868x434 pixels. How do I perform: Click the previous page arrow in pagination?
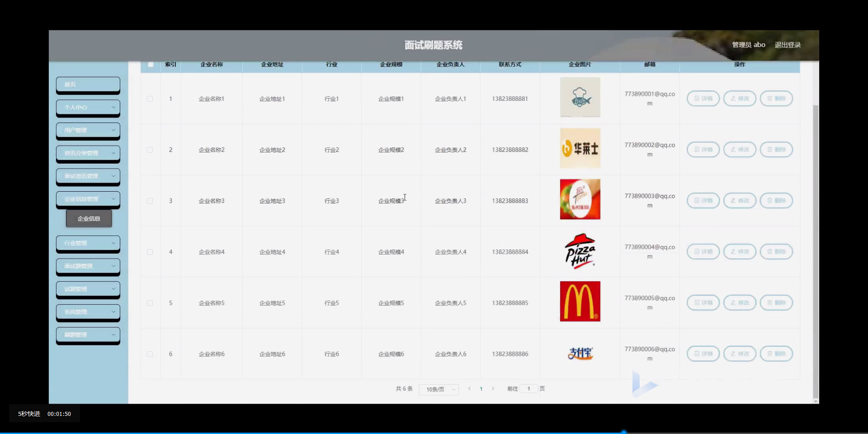[469, 389]
